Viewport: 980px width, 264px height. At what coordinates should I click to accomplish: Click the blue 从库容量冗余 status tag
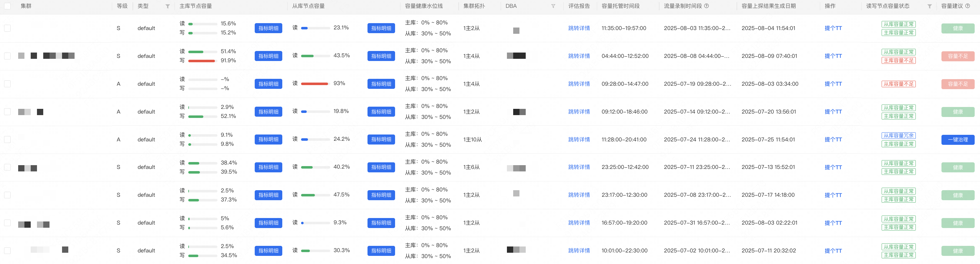(x=898, y=136)
